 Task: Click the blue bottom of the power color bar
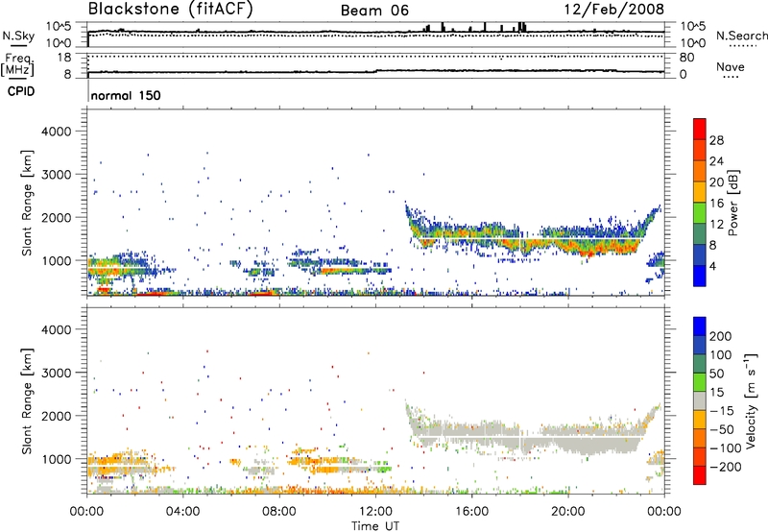pyautogui.click(x=700, y=276)
